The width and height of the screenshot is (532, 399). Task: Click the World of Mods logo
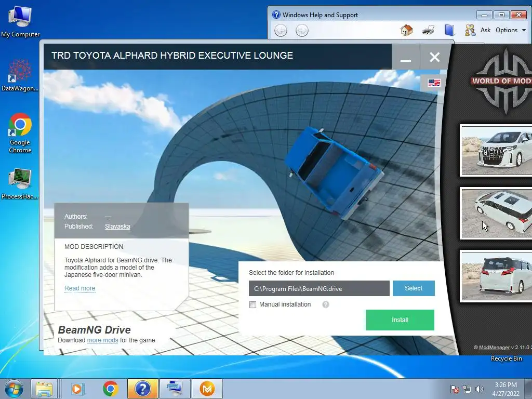pos(501,82)
